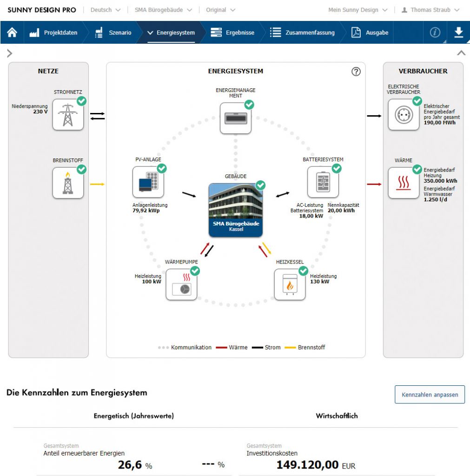Click the Ausgabe PDF document icon
This screenshot has width=470, height=476.
[x=356, y=33]
